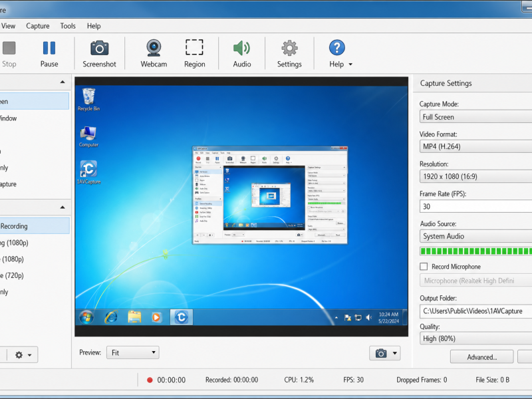
Task: Click the CPU: 1.2% status text
Action: (299, 380)
